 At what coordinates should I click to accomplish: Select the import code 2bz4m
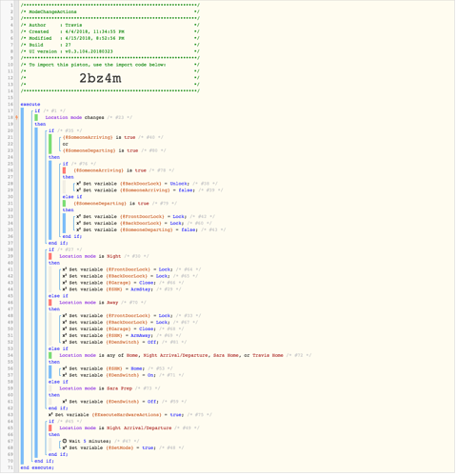click(x=100, y=78)
